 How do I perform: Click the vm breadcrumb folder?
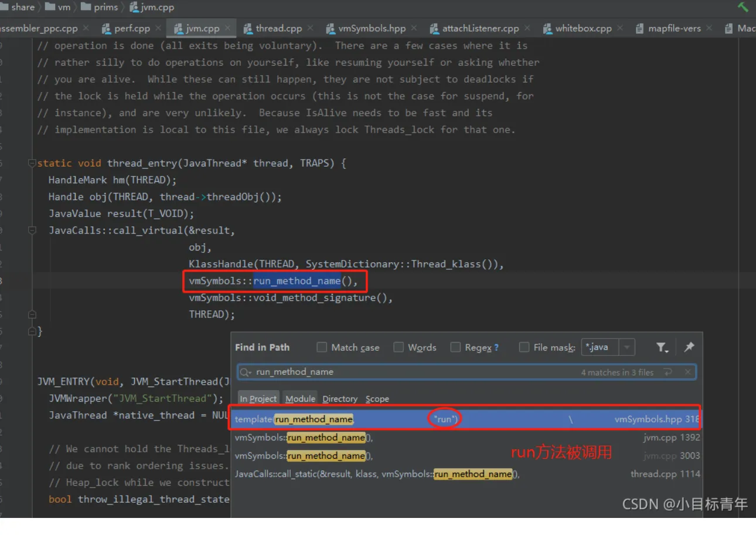(57, 7)
